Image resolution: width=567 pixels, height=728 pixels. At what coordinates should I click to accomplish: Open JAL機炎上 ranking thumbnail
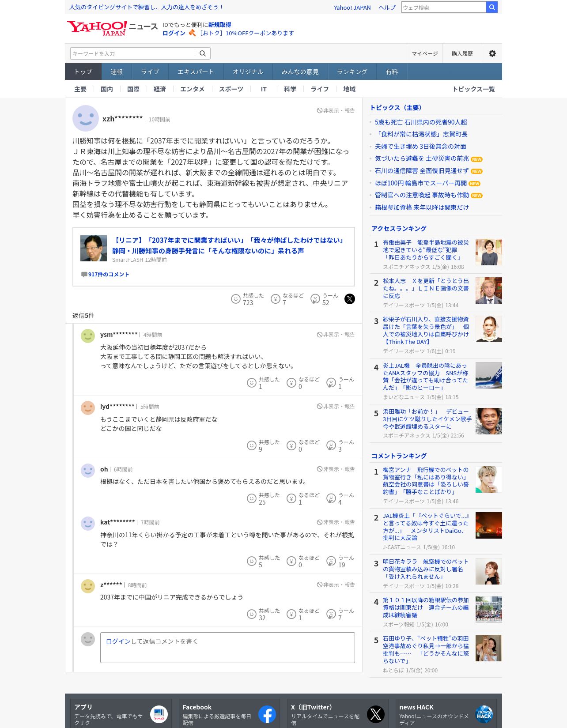coord(489,525)
